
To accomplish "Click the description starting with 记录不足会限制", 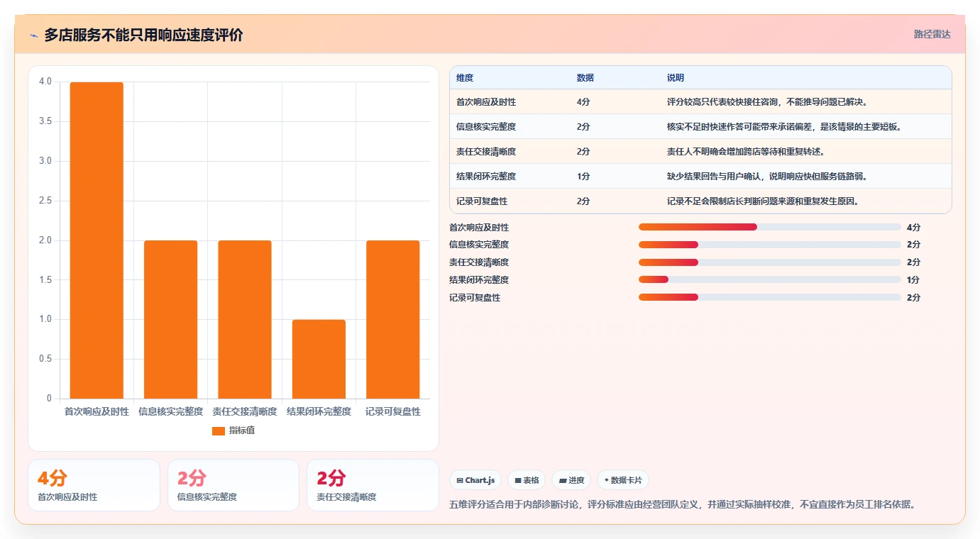I will pyautogui.click(x=763, y=201).
